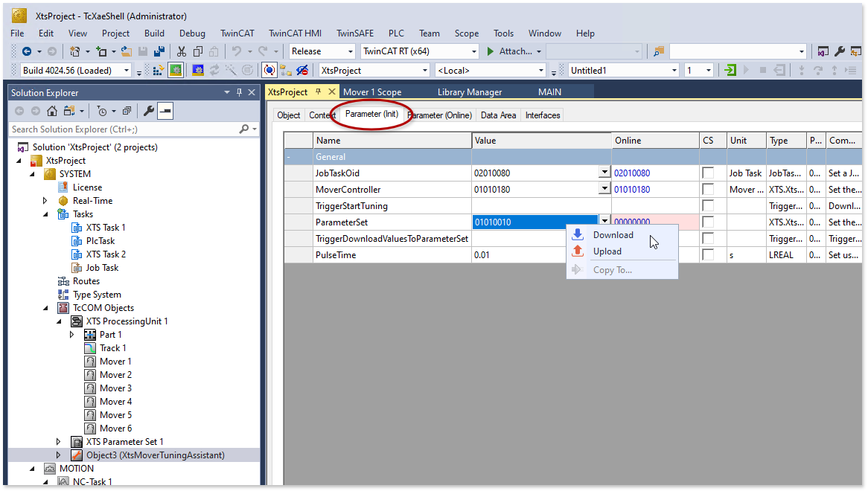Click the Save All icon
868x491 pixels.
point(159,51)
